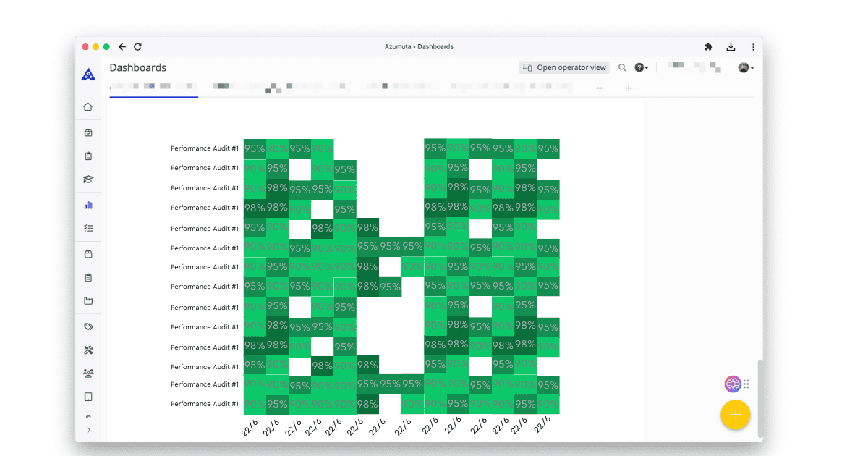Open search using the magnifier icon
868x456 pixels.
[x=622, y=67]
